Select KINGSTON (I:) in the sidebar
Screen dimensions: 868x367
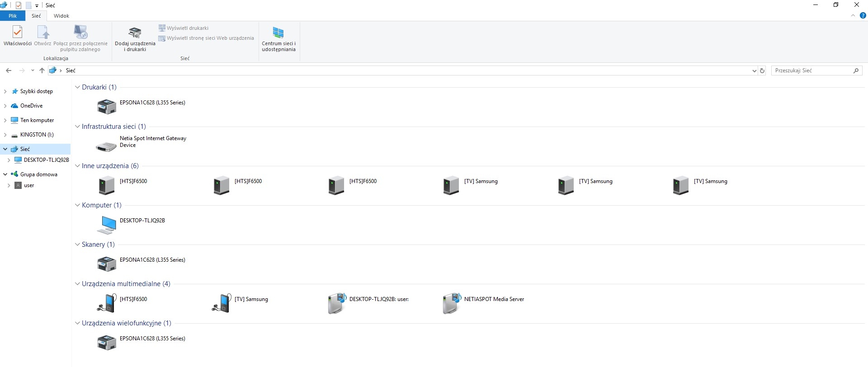tap(37, 135)
